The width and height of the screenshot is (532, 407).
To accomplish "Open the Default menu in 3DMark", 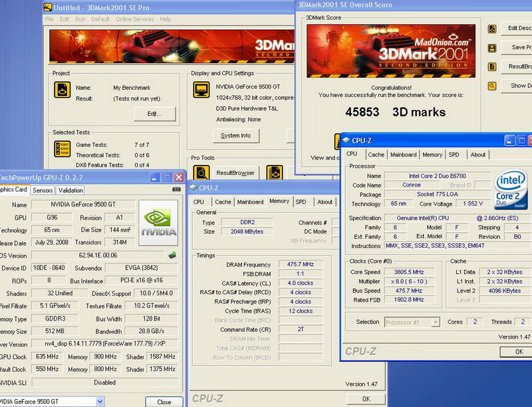I will [100, 19].
